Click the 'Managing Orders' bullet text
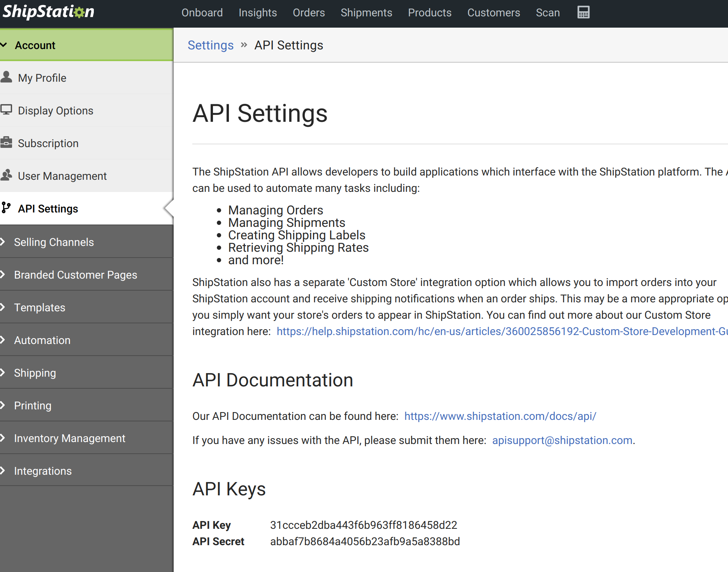728x572 pixels. (x=276, y=210)
